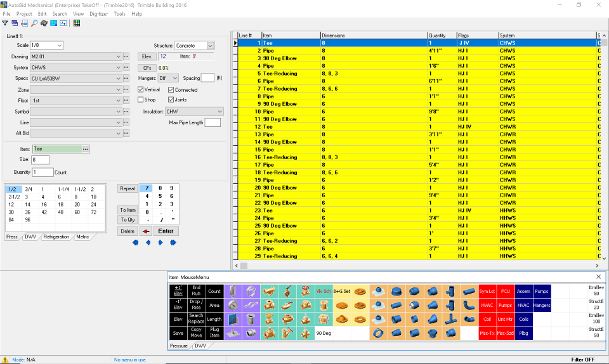Switch to the Refrigeration size tab
Image resolution: width=609 pixels, height=364 pixels.
pos(56,237)
